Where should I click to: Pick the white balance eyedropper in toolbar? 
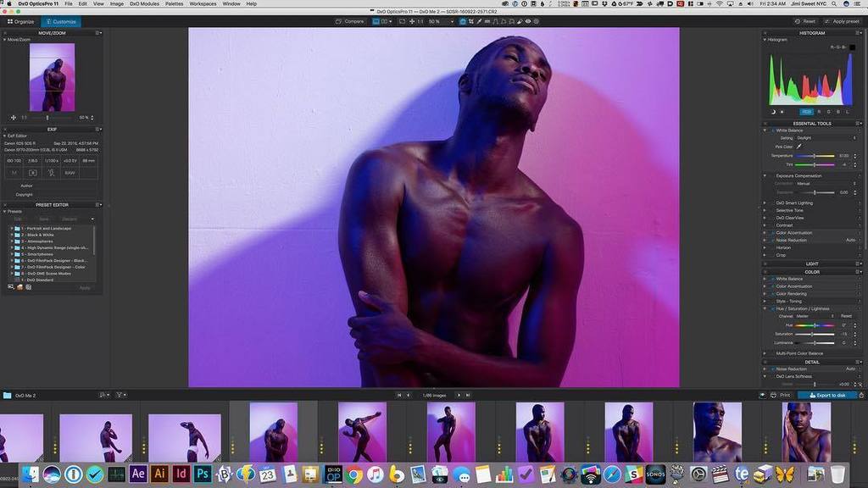(x=479, y=21)
